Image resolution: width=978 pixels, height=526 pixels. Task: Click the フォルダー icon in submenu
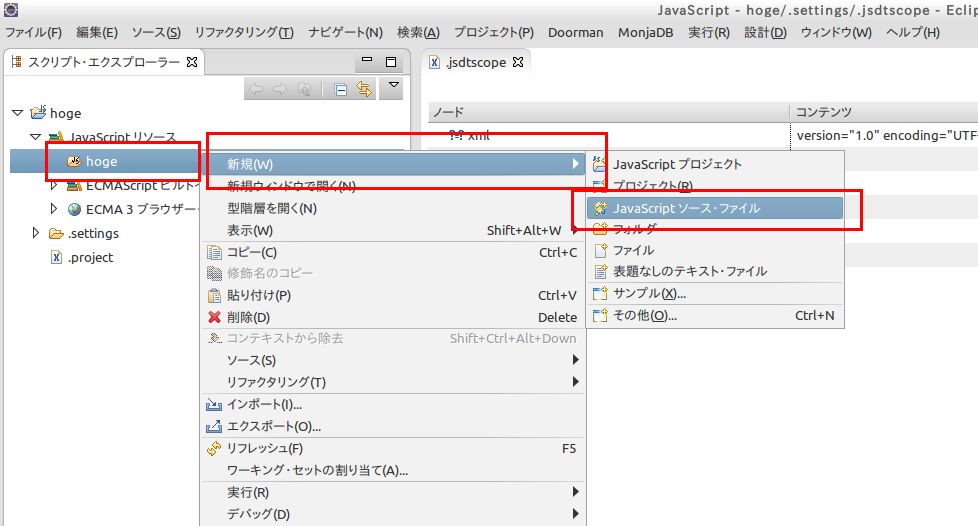600,228
